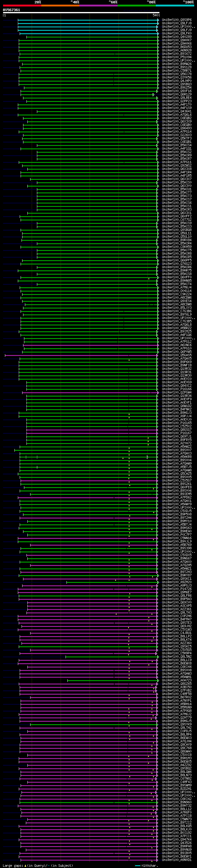Select label UniRef100_B9HGJ3
This screenshot has height=868, width=197.
(177, 413)
